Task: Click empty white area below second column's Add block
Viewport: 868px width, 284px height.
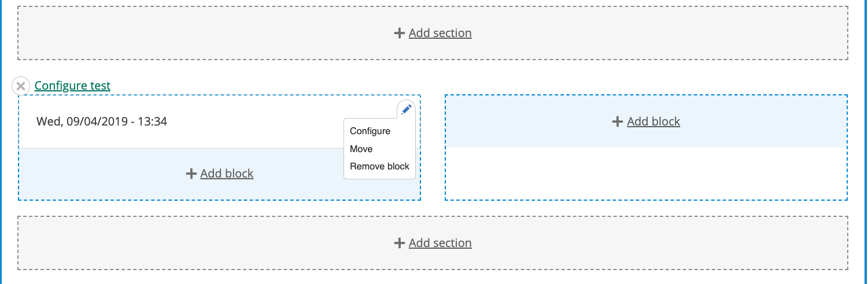Action: (646, 174)
